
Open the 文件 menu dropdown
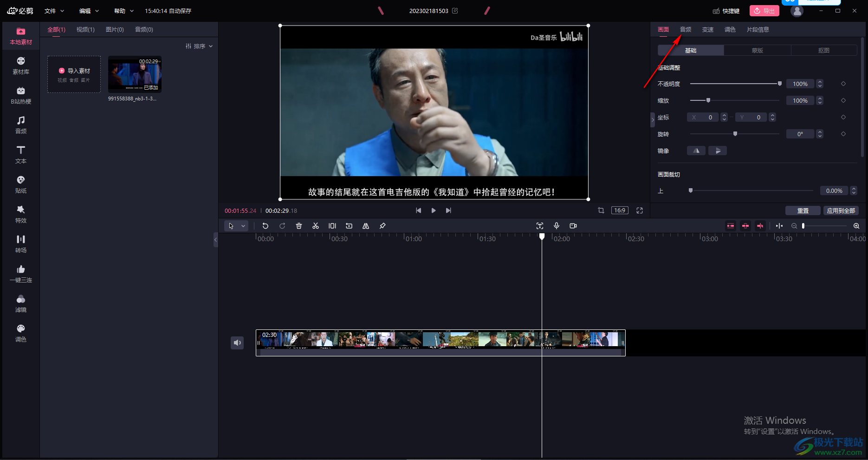(x=54, y=11)
